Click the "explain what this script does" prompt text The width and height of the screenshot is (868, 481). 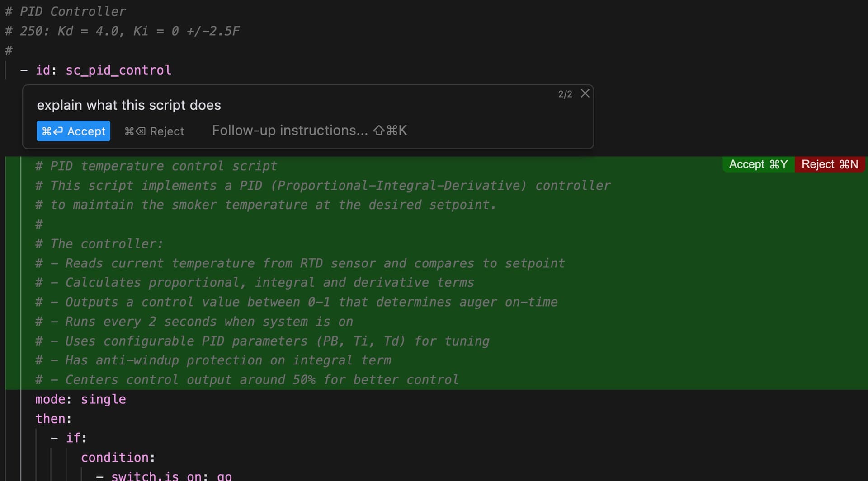point(129,105)
